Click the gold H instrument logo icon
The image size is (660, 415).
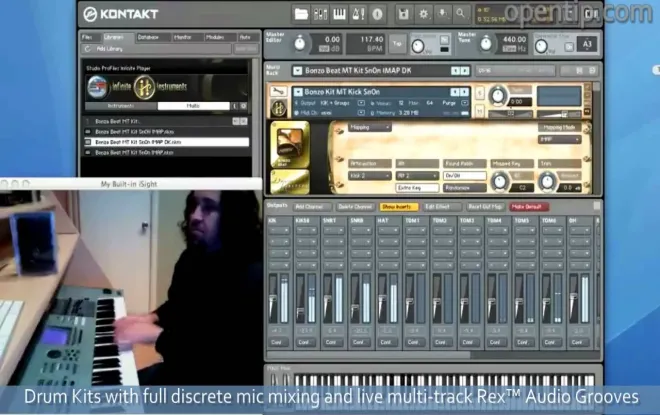tap(279, 108)
